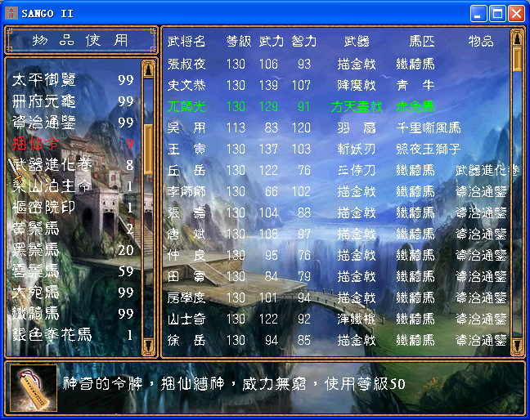Click the 馬匹 column header
The height and width of the screenshot is (420, 530).
[x=422, y=42]
